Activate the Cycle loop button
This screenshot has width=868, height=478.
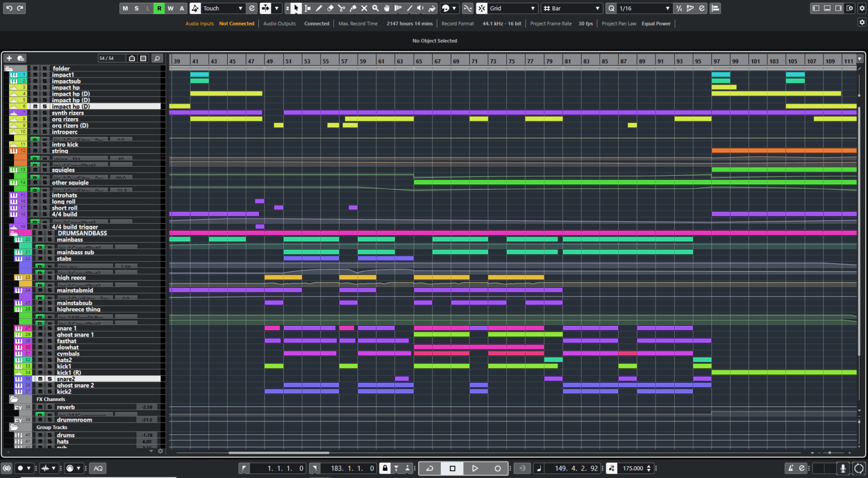[x=430, y=468]
